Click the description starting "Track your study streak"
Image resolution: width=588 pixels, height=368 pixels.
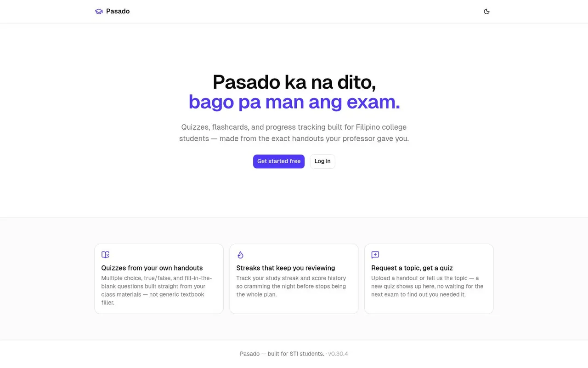pyautogui.click(x=292, y=286)
